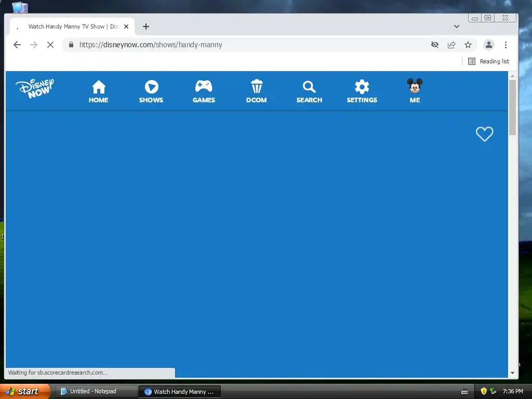The image size is (532, 399).
Task: Open the DisneyNOW logo home link
Action: pyautogui.click(x=35, y=88)
